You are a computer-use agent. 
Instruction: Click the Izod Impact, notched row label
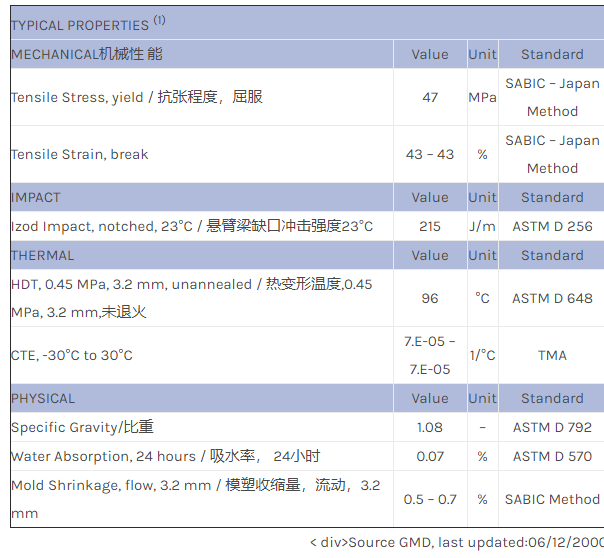coord(191,226)
